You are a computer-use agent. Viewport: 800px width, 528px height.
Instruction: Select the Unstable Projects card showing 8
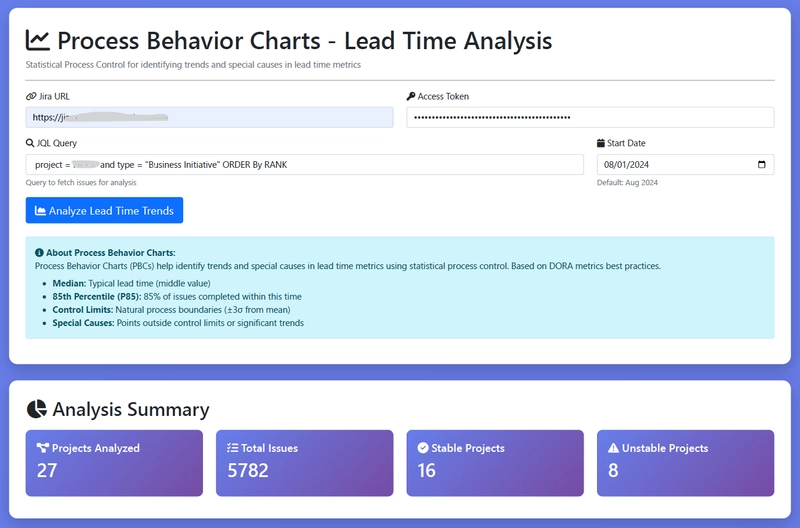[x=686, y=463]
